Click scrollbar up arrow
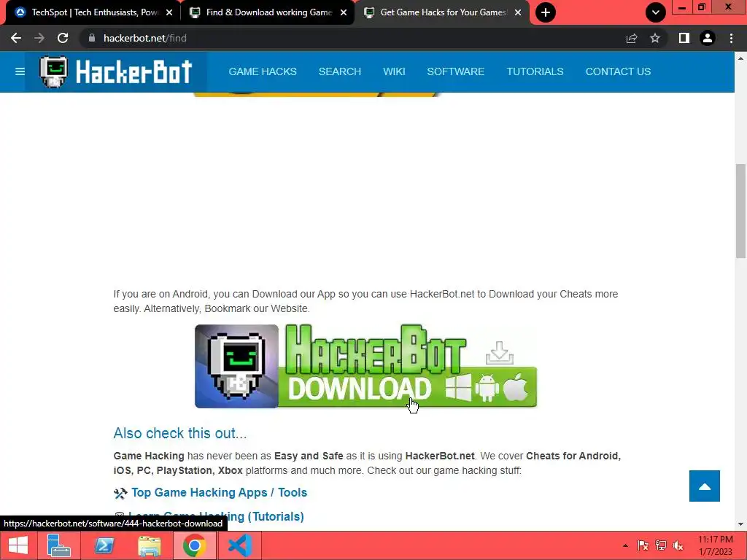 tap(740, 58)
